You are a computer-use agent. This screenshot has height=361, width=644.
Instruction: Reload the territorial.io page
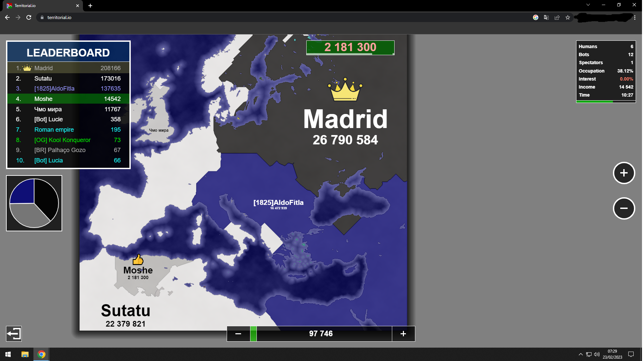click(x=29, y=17)
